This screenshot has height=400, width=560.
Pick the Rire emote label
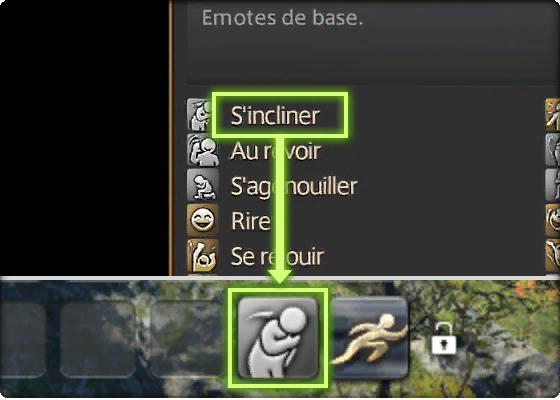(x=250, y=221)
